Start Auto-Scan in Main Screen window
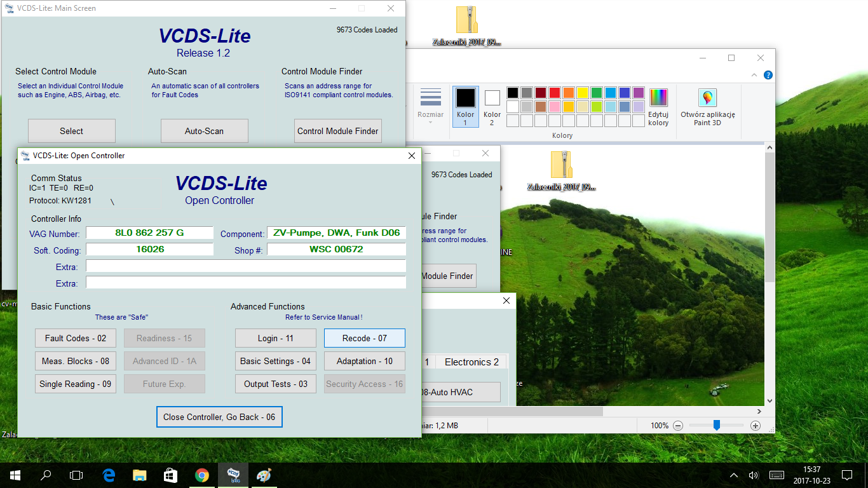Screen dimensions: 868x488 (x=205, y=131)
